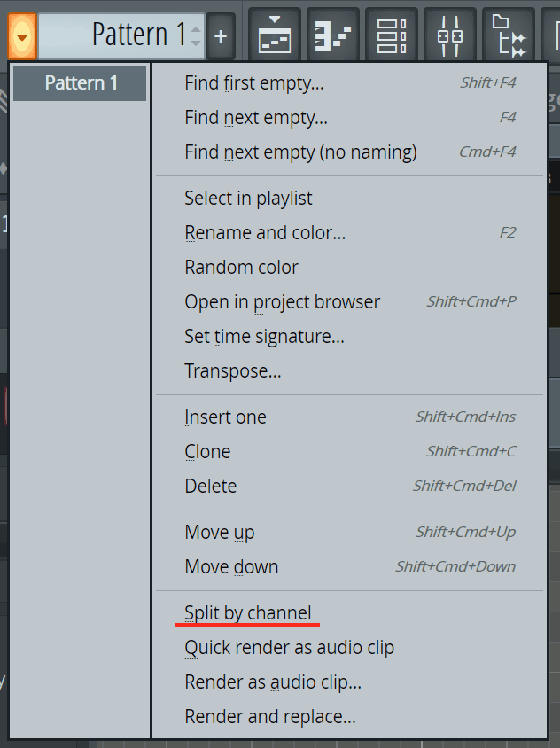This screenshot has width=560, height=748.
Task: Click the orange pattern menu arrow
Action: 22,36
